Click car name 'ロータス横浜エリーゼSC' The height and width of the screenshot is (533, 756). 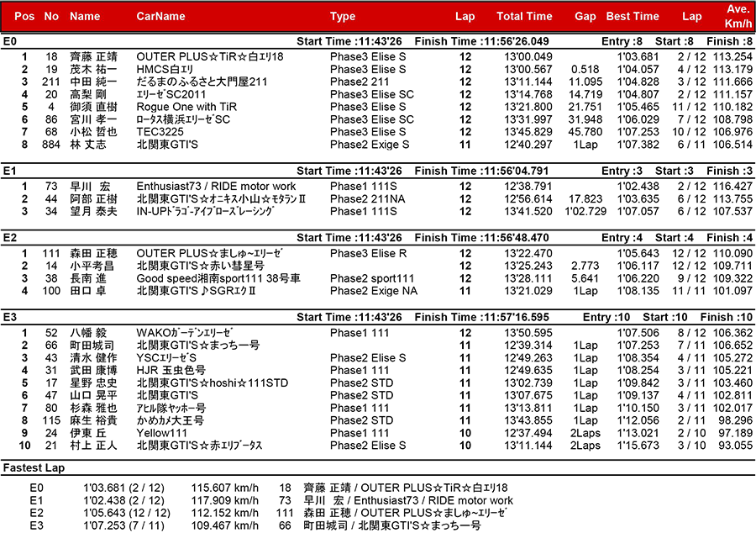183,119
